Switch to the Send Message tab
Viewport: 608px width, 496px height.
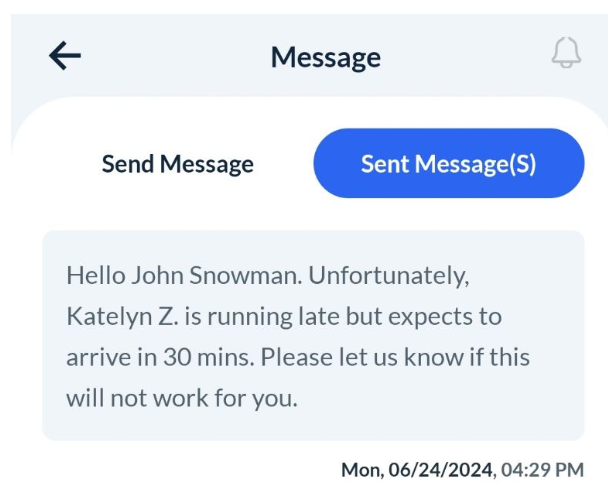(x=178, y=164)
